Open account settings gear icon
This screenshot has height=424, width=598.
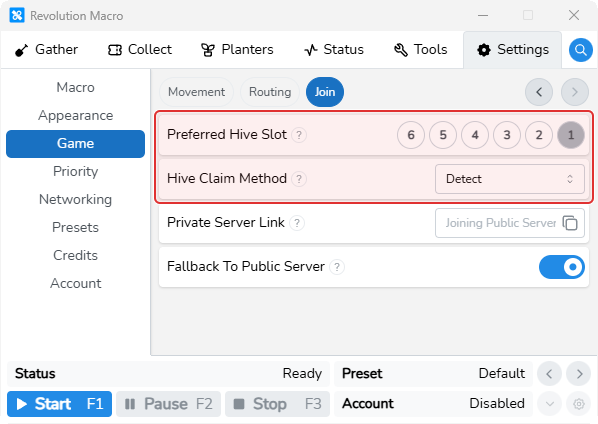(x=579, y=404)
